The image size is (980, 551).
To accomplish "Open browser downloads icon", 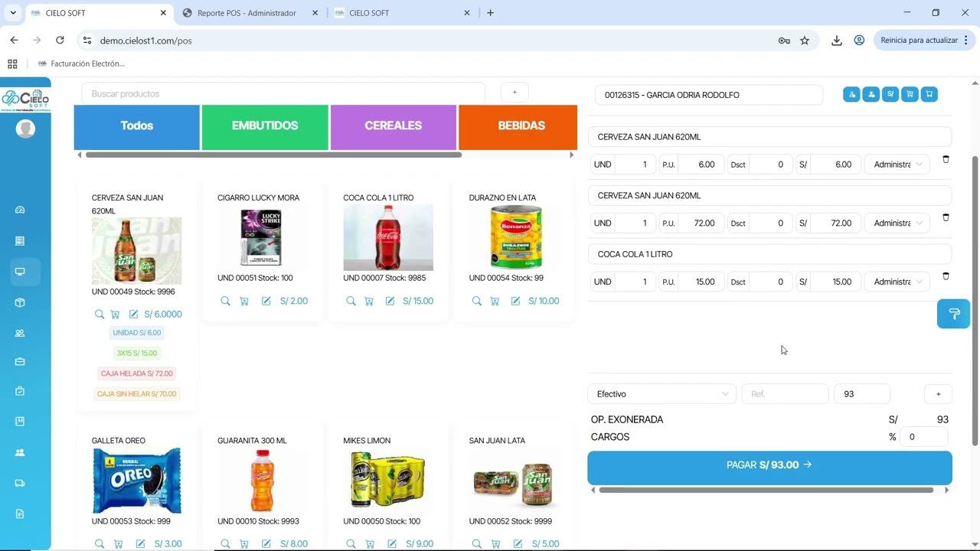I will tap(837, 41).
